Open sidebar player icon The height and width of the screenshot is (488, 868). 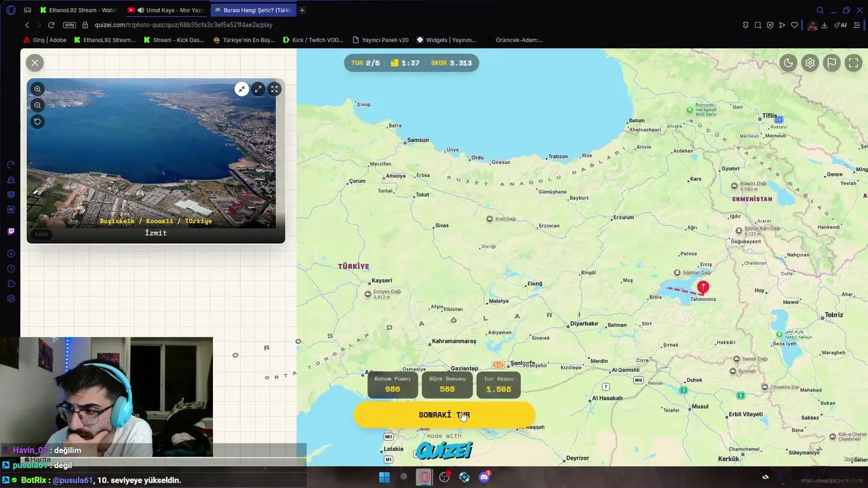(x=11, y=253)
